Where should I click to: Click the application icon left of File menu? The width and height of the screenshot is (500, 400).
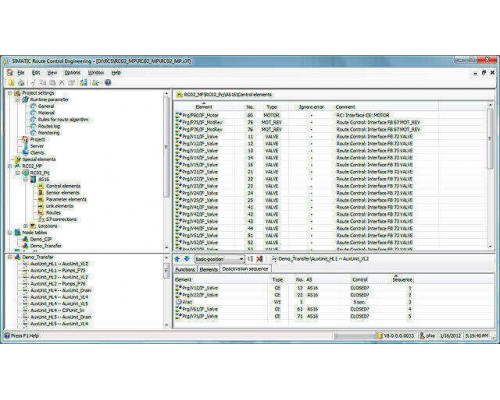[x=10, y=72]
